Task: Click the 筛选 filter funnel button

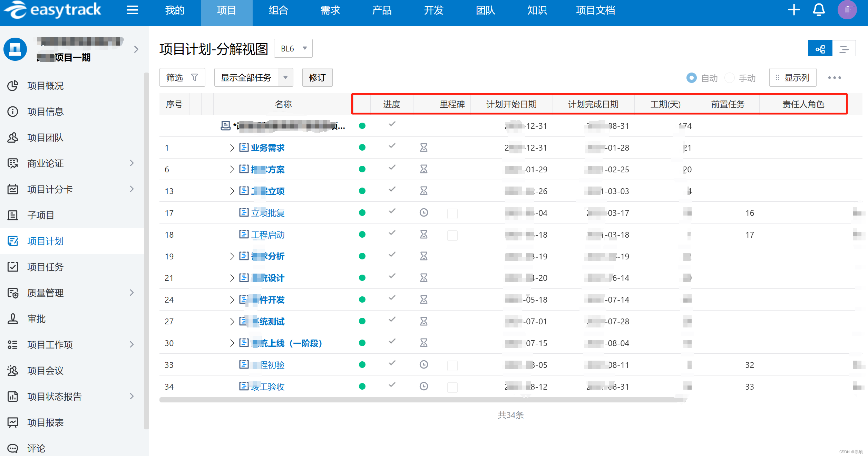Action: tap(182, 78)
